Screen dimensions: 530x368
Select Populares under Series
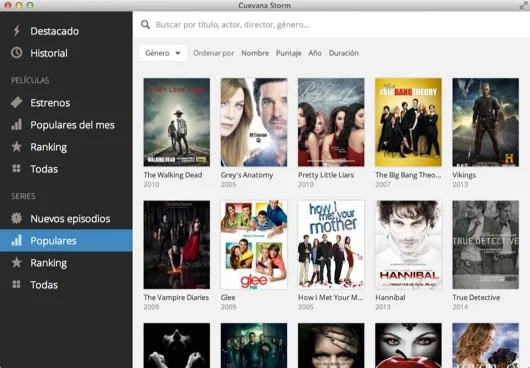point(66,241)
